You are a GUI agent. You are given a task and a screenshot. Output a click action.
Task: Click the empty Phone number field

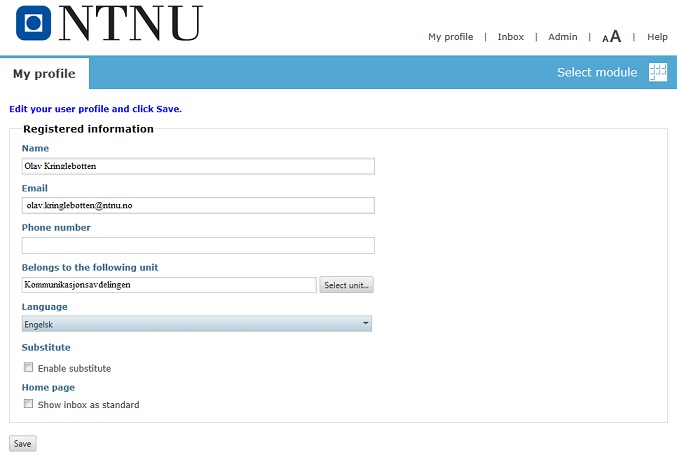click(x=198, y=245)
